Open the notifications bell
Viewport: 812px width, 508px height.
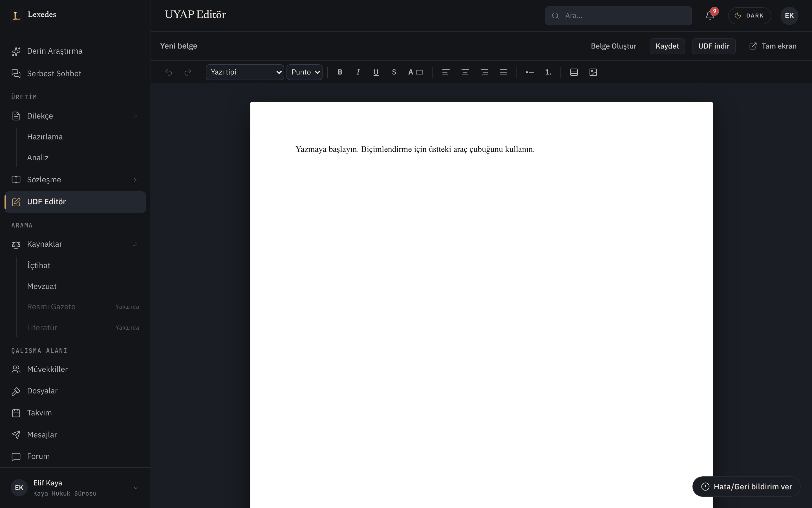coord(710,16)
